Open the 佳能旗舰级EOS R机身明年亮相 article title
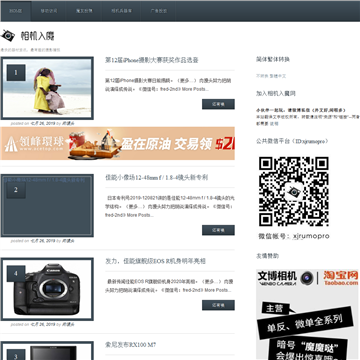Viewport: 360px width, 360px height. coord(155,261)
